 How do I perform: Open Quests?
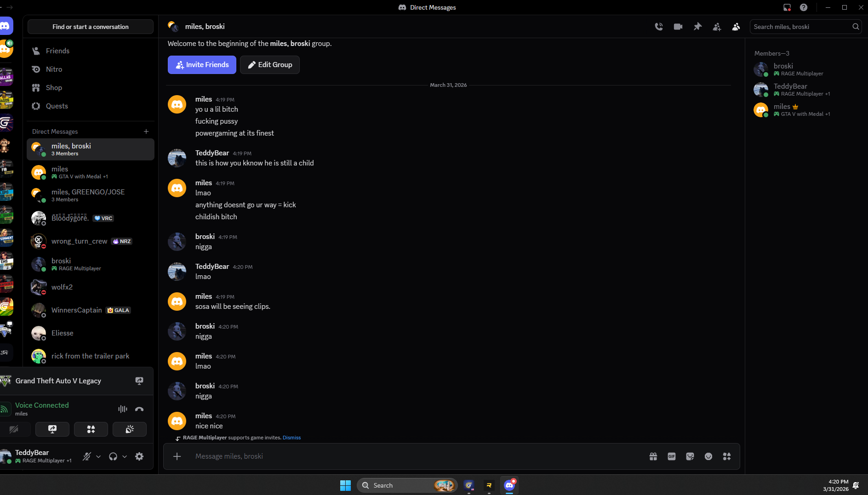click(91, 106)
